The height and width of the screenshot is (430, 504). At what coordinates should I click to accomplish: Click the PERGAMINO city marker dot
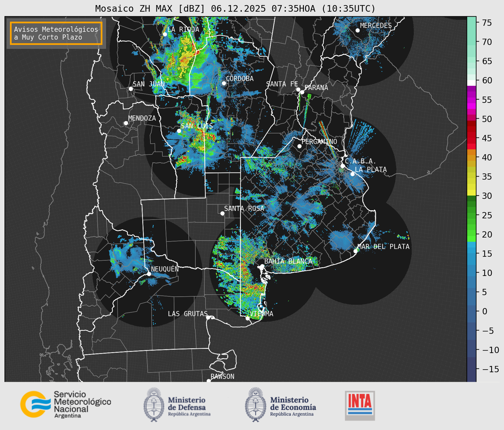point(299,146)
